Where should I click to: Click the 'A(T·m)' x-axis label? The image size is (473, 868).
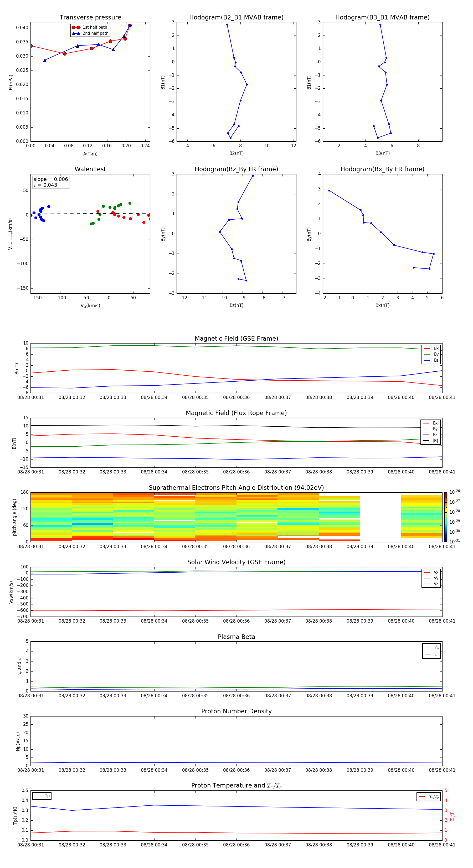click(x=90, y=154)
